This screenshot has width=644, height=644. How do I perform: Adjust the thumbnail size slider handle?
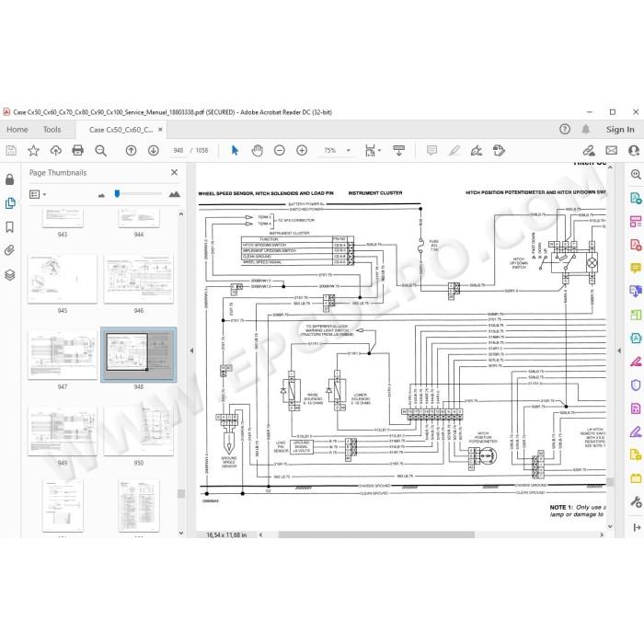tap(117, 193)
